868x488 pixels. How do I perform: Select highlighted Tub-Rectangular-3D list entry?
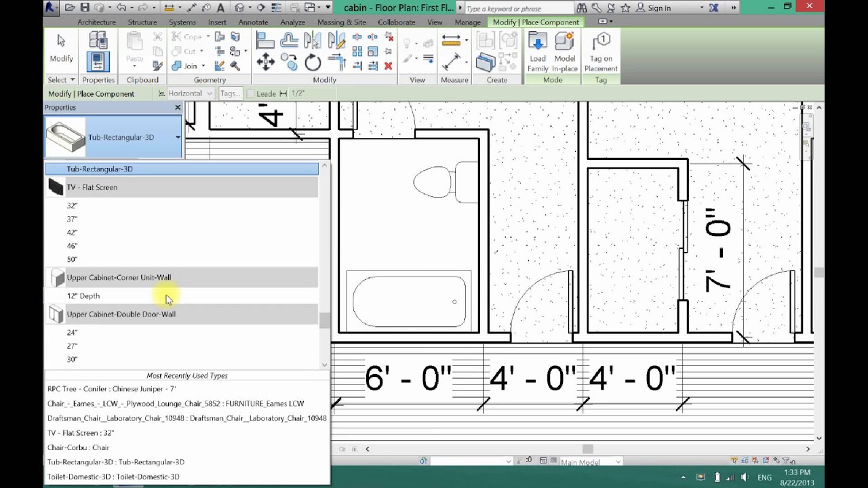[181, 169]
